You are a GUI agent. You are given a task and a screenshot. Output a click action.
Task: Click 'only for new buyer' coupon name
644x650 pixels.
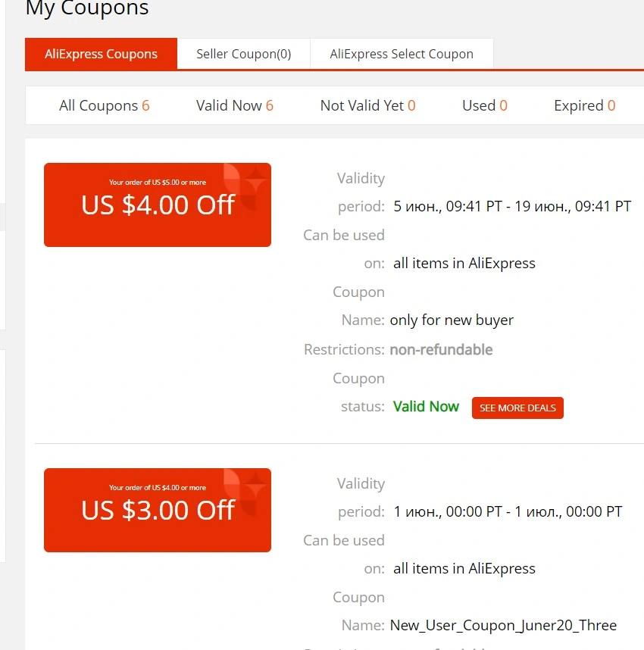(x=452, y=320)
